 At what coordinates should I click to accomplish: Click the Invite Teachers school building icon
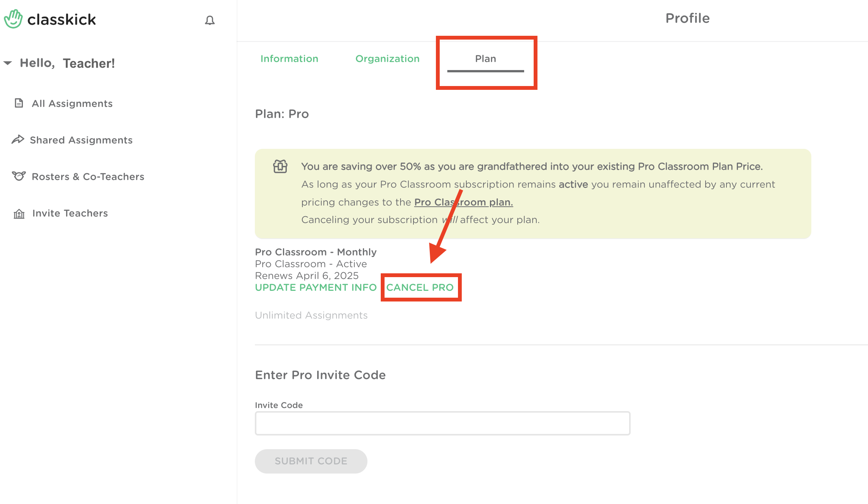[x=19, y=214]
